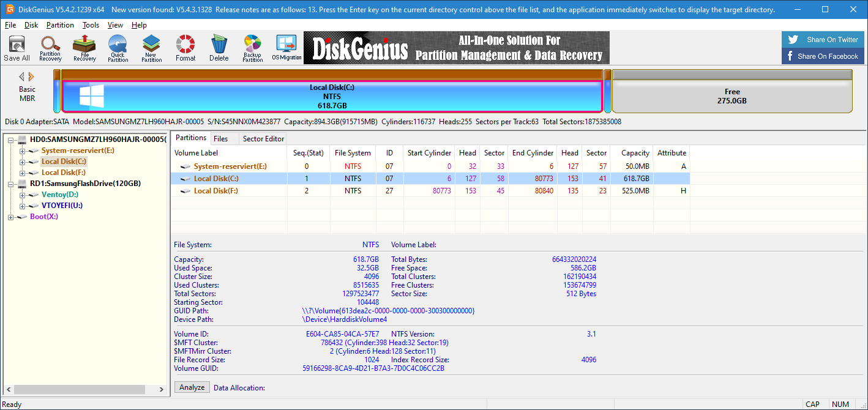Switch to the Files tab
Image resolution: width=868 pixels, height=410 pixels.
coord(221,139)
